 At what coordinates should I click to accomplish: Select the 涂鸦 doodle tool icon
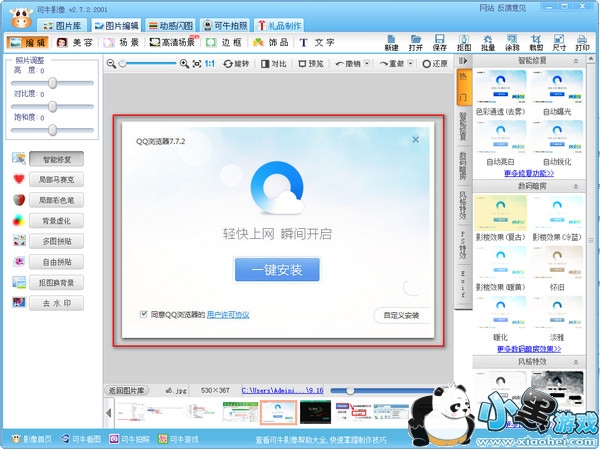tap(512, 43)
